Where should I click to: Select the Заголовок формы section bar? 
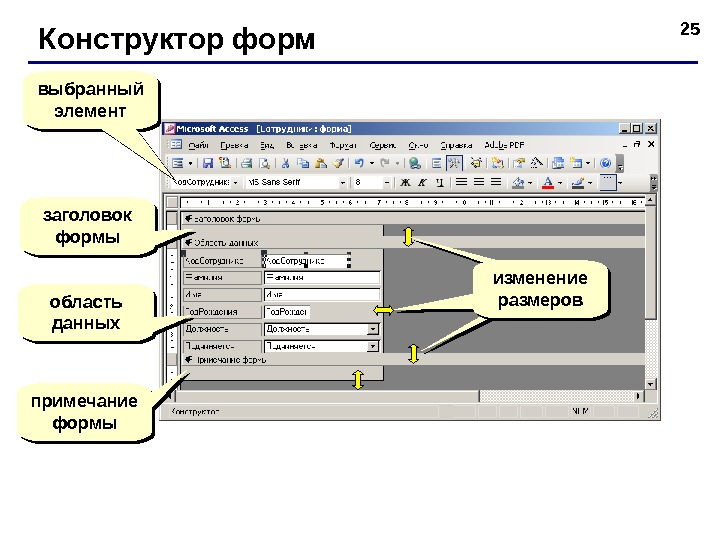coord(413,219)
